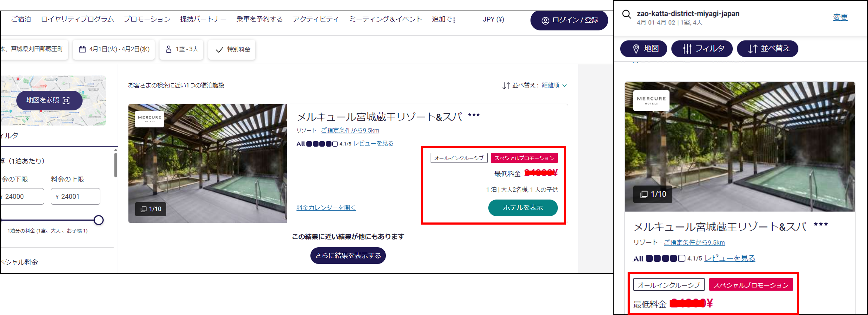Open 並べ替え 距離順 sort dropdown

[534, 85]
